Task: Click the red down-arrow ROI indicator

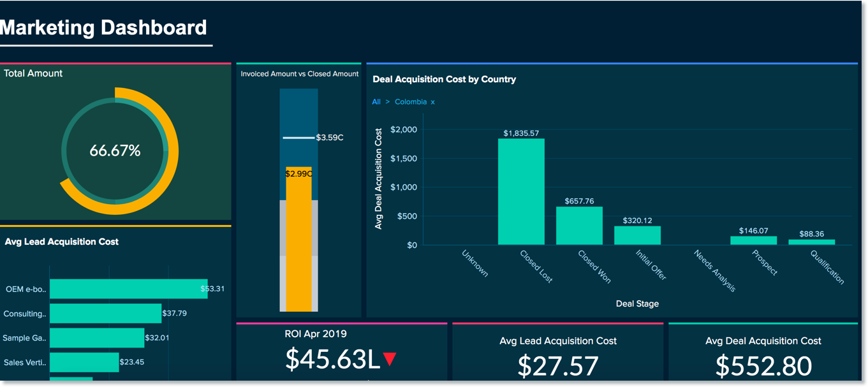Action: point(390,360)
